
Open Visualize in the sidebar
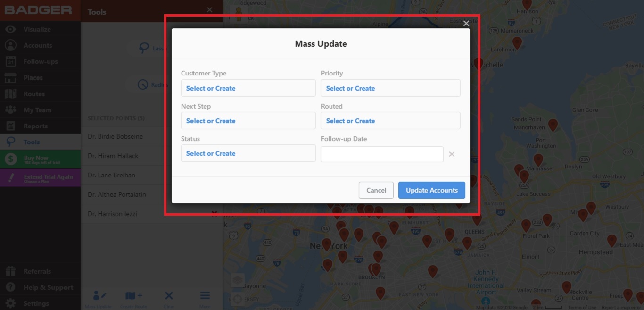40,29
